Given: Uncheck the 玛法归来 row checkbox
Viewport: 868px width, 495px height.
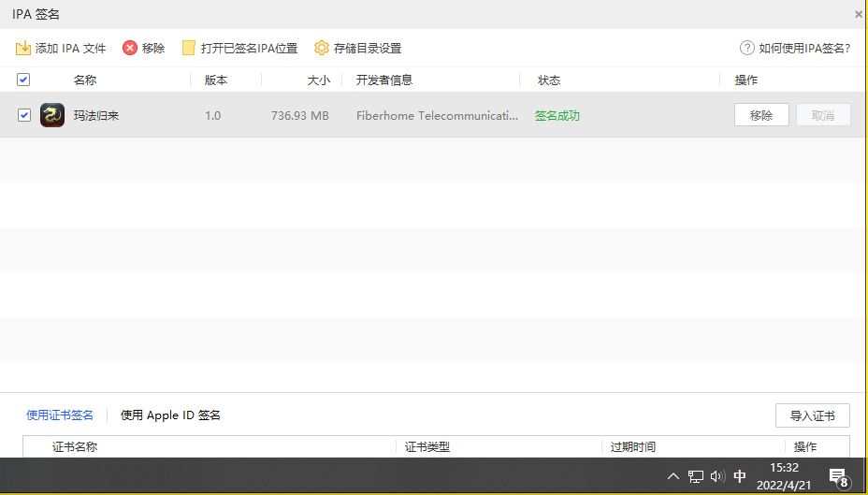Looking at the screenshot, I should coord(24,115).
